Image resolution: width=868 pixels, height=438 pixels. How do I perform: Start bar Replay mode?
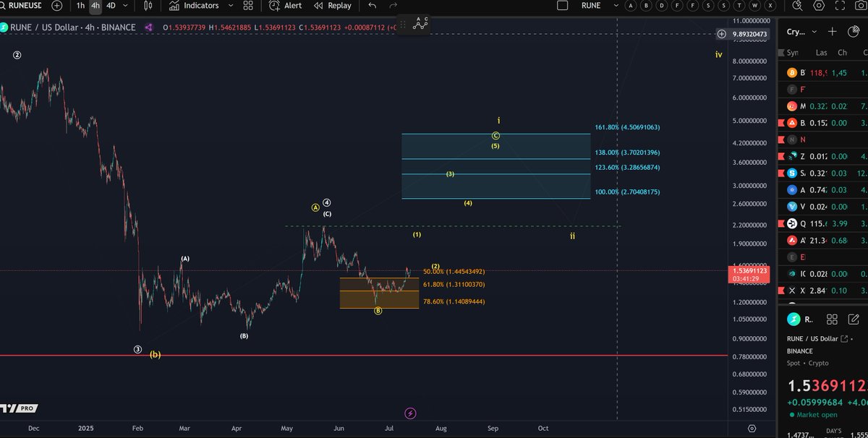(x=332, y=5)
